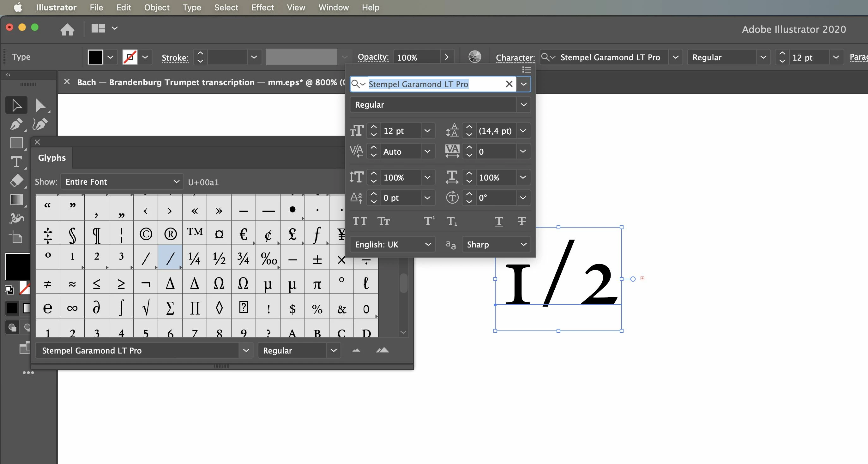
Task: Select the Eraser tool
Action: [x=16, y=181]
